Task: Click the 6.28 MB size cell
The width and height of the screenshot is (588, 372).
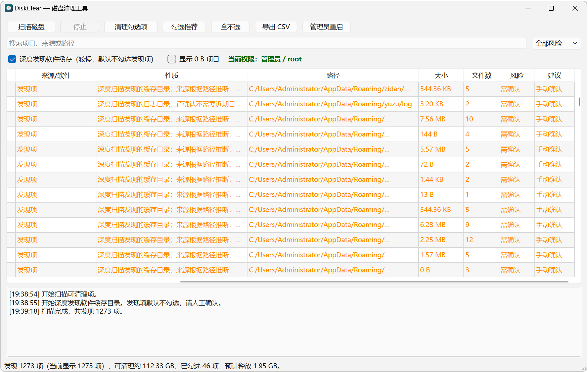Action: tap(441, 225)
